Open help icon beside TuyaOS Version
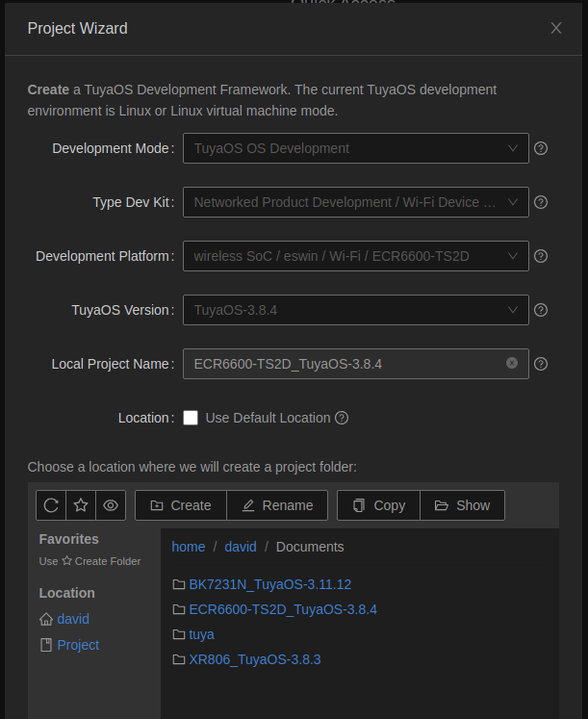588x719 pixels. click(541, 310)
